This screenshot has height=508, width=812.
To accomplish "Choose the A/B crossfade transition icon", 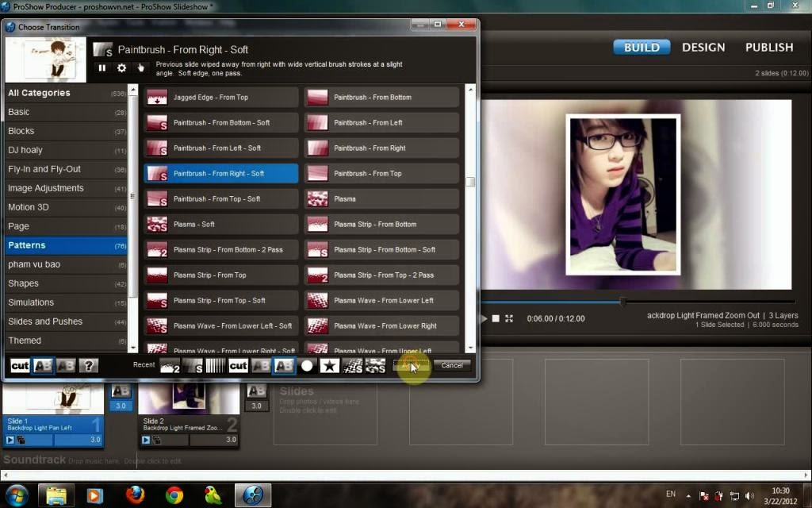I will [43, 365].
